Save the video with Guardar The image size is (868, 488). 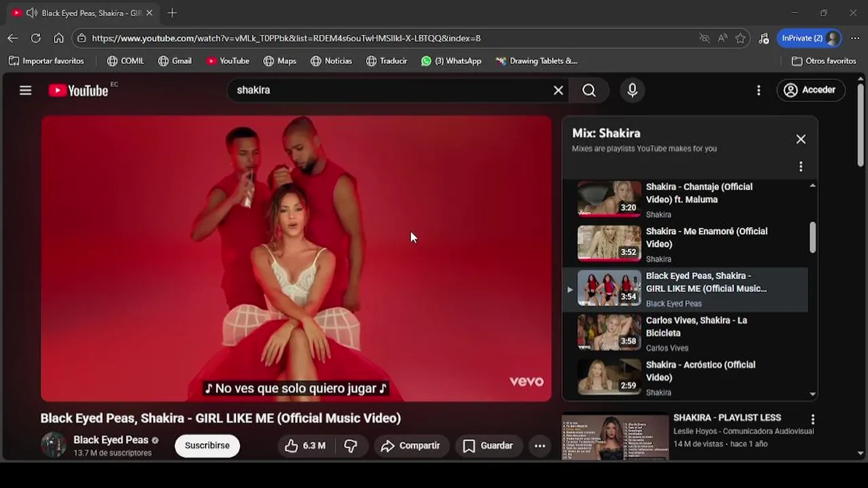(x=488, y=445)
